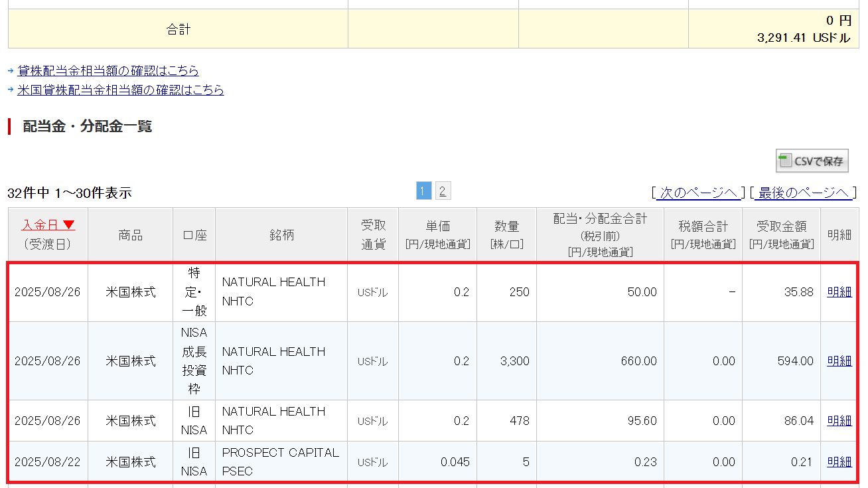Open 明細 for the 特定・一般 NHTC row
868x488 pixels.
coord(839,291)
